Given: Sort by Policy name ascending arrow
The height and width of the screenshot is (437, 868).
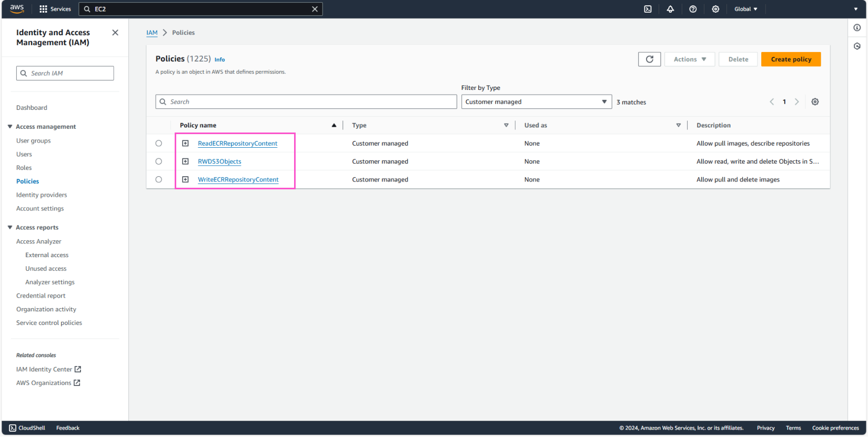Looking at the screenshot, I should tap(334, 125).
